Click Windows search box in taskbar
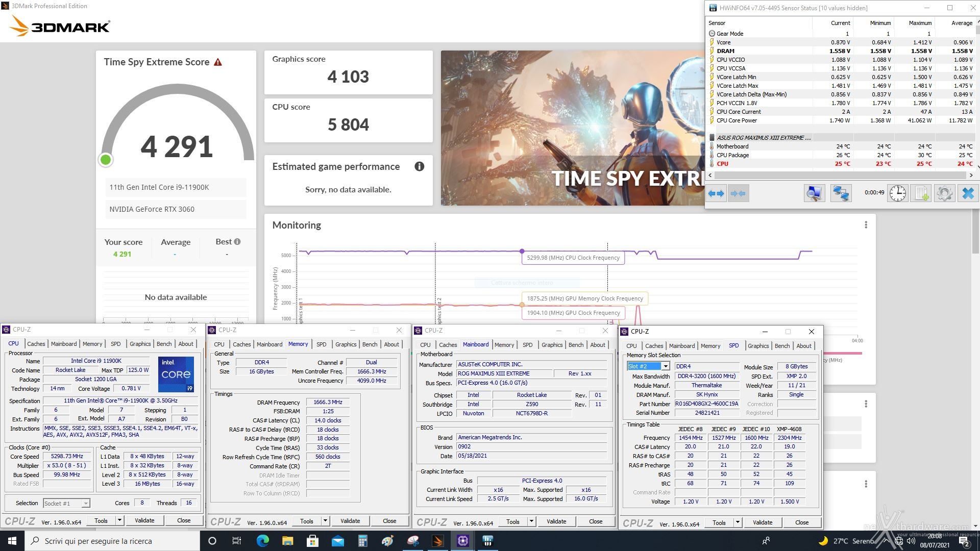The height and width of the screenshot is (551, 980). click(112, 541)
